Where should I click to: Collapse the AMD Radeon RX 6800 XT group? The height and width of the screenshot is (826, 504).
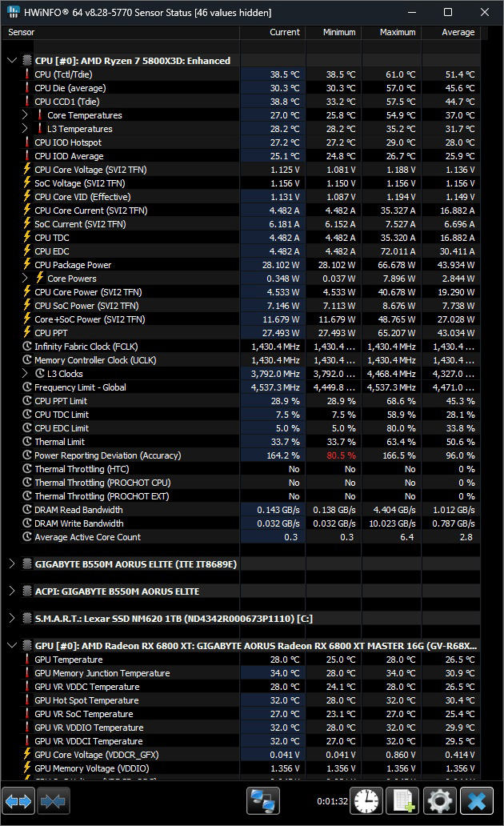[x=12, y=646]
